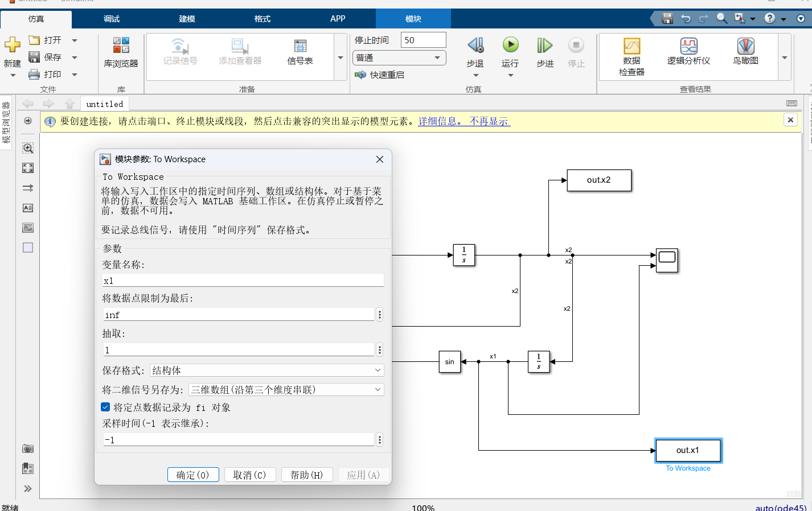Switch to the 仿真 tab
This screenshot has height=511, width=812.
36,19
